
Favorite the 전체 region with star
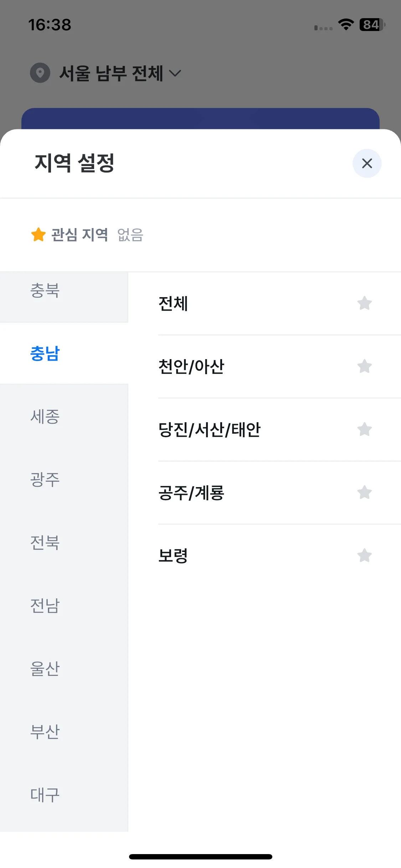click(x=364, y=303)
